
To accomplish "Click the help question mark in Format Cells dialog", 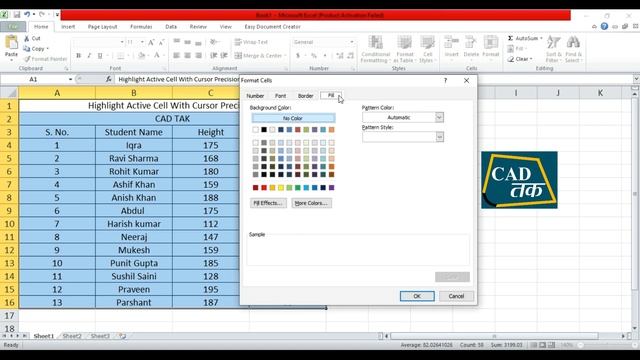I will click(445, 81).
